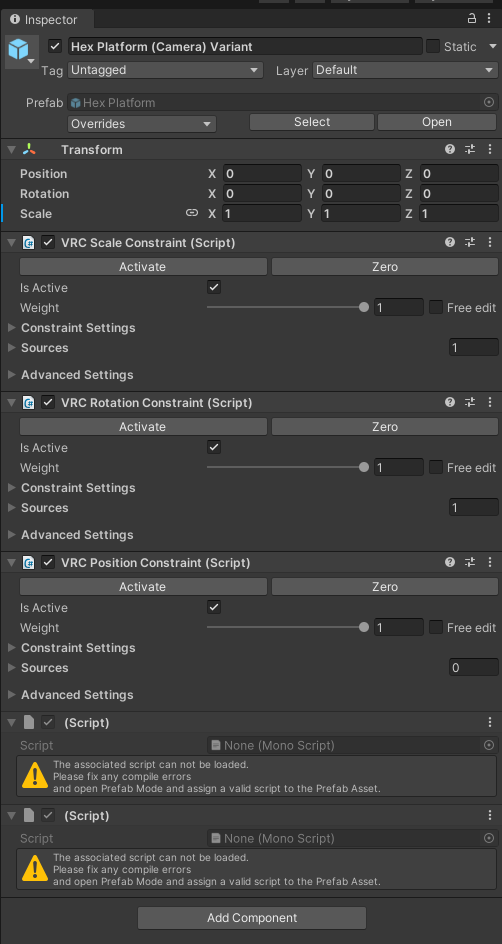Click the GameObject cube icon selector
Screen dimensions: 502x944
point(19,51)
